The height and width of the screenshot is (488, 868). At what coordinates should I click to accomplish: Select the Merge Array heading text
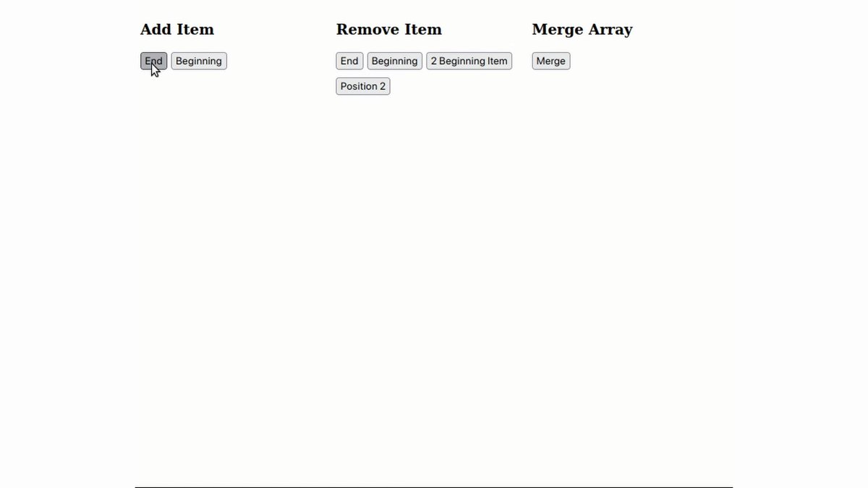point(582,30)
